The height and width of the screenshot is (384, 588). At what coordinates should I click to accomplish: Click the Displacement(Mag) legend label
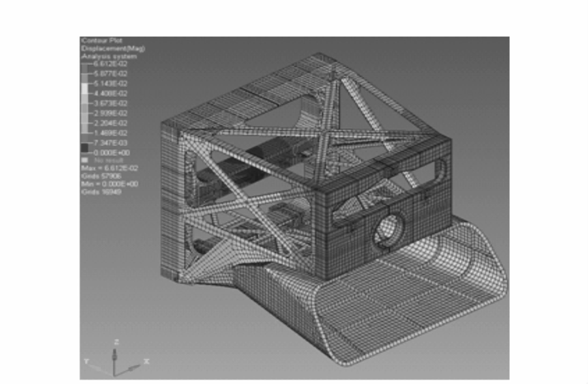(x=113, y=49)
